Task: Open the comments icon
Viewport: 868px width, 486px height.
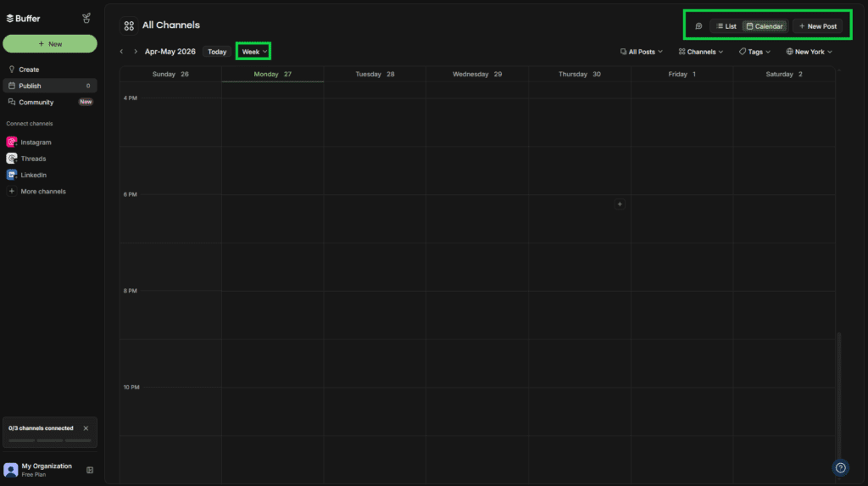Action: coord(698,26)
